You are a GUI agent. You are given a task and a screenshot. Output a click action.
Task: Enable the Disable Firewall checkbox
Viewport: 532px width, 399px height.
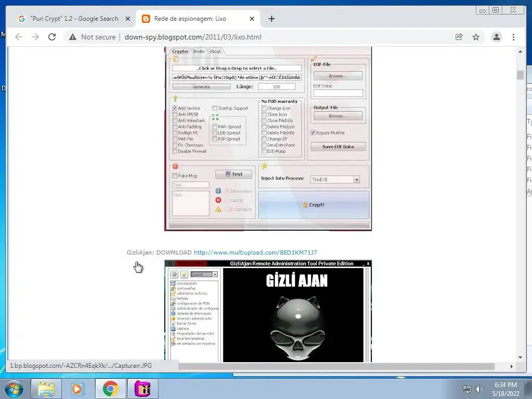pos(175,151)
